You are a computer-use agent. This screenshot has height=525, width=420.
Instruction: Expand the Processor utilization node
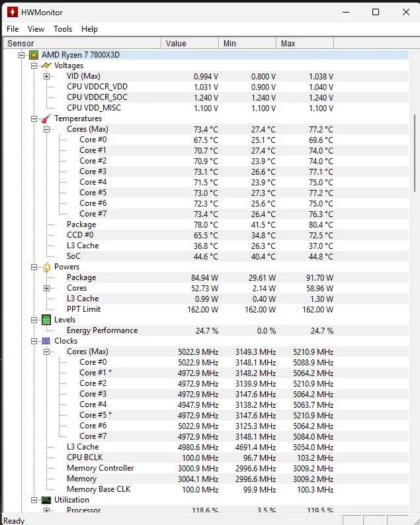pyautogui.click(x=47, y=510)
